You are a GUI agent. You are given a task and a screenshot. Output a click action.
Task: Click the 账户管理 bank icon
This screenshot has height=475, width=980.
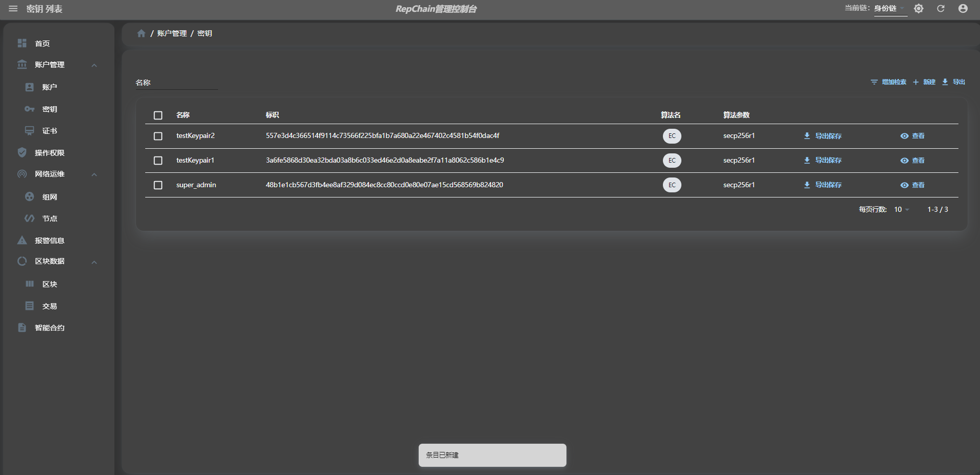pyautogui.click(x=22, y=65)
